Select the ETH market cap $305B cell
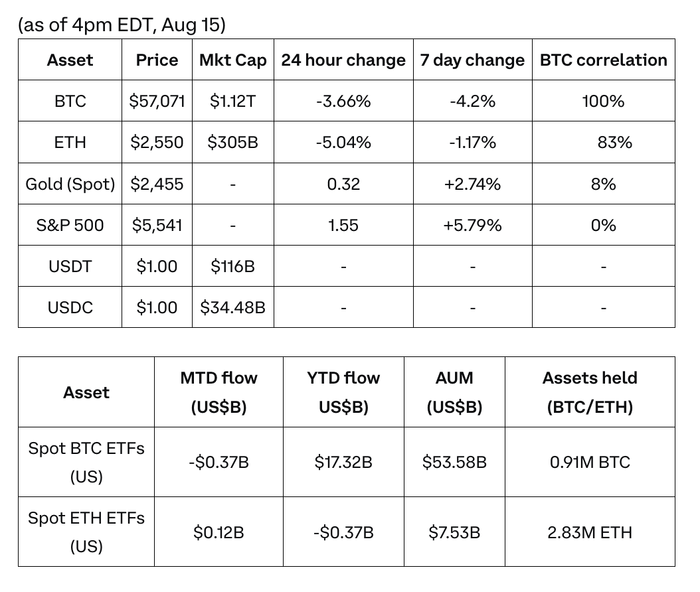Image resolution: width=700 pixels, height=592 pixels. [232, 142]
